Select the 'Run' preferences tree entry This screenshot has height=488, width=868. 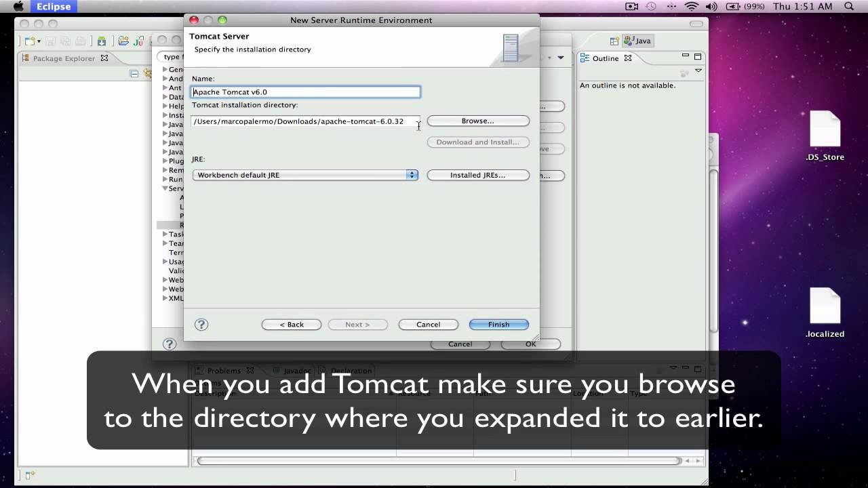(176, 180)
